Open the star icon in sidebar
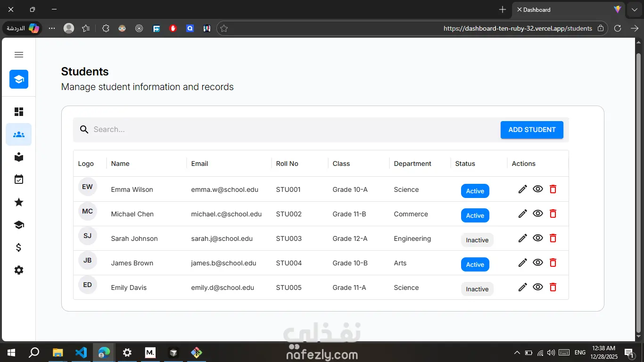Image resolution: width=644 pixels, height=362 pixels. 19,202
